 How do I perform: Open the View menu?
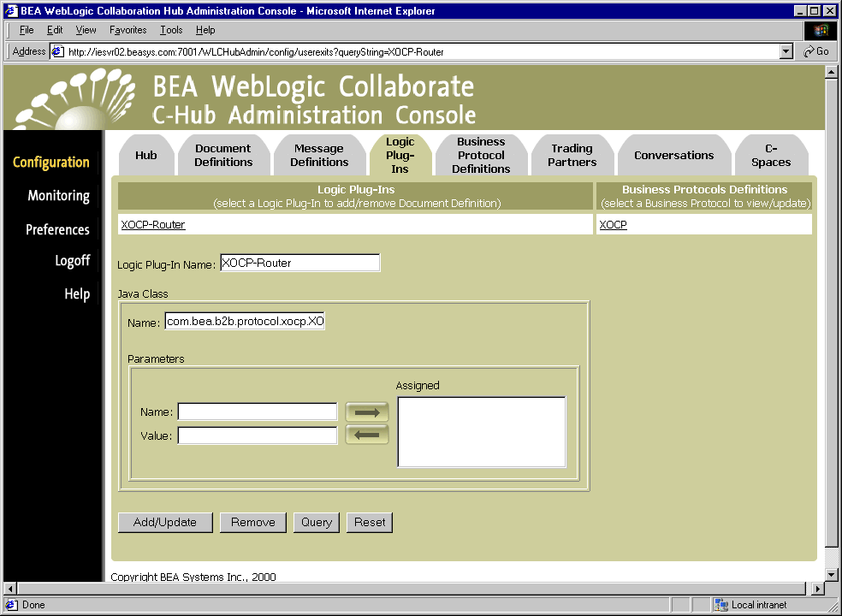[86, 30]
